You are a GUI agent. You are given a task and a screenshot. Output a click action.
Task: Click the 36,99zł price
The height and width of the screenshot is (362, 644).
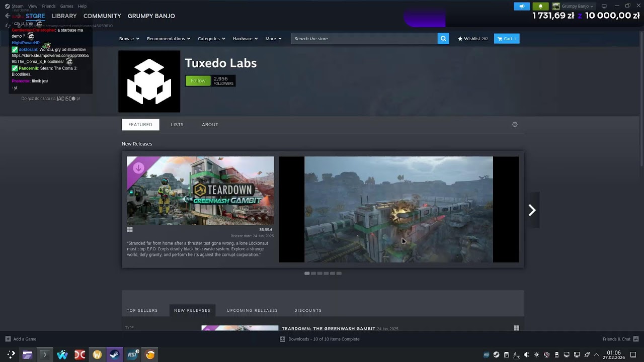tap(266, 230)
